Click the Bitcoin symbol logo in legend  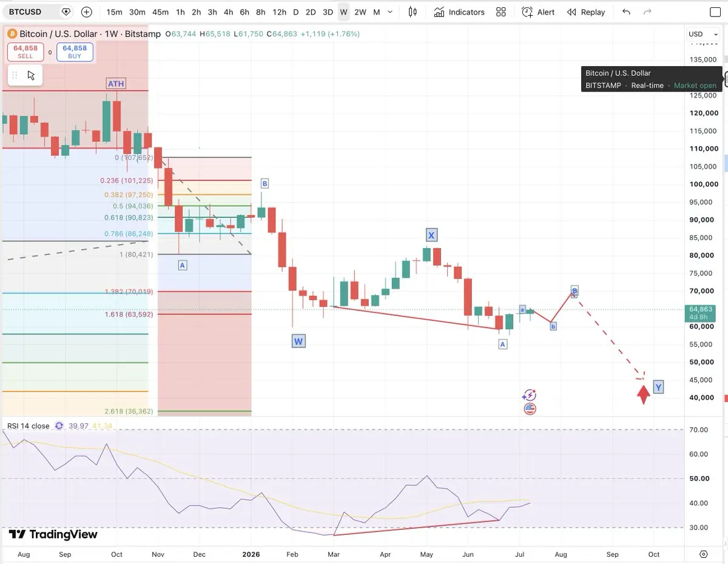click(x=12, y=34)
